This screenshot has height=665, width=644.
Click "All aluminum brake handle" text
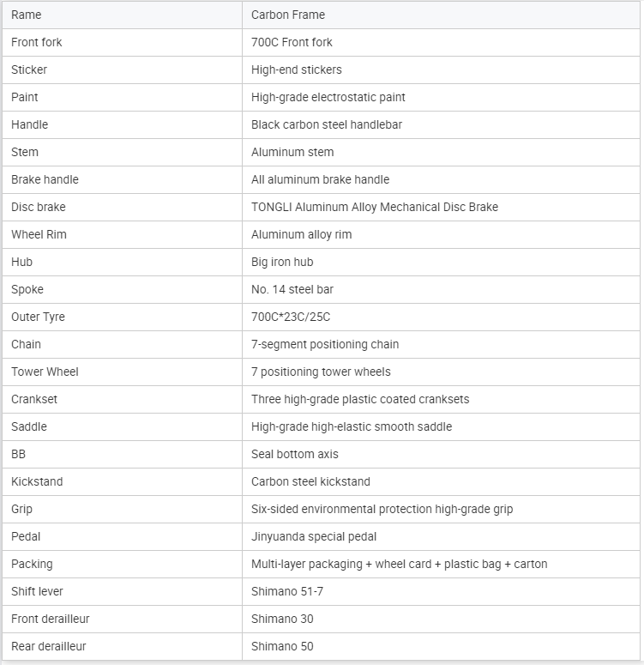(x=320, y=179)
